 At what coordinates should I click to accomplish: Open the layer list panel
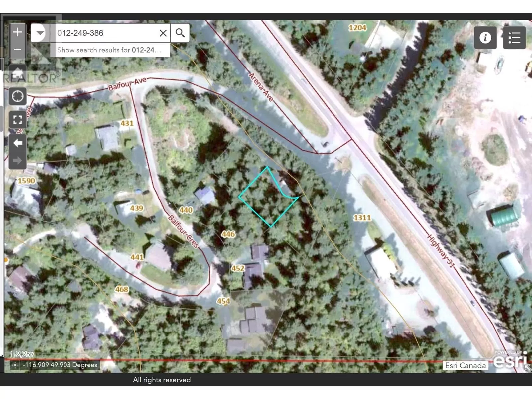coord(514,38)
